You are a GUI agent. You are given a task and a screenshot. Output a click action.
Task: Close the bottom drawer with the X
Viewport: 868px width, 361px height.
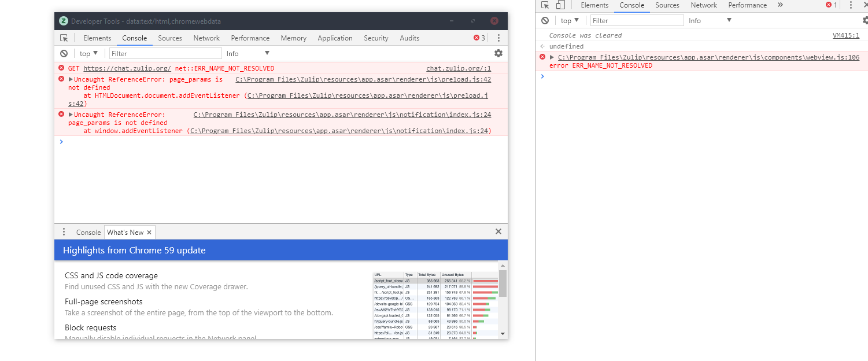point(498,231)
